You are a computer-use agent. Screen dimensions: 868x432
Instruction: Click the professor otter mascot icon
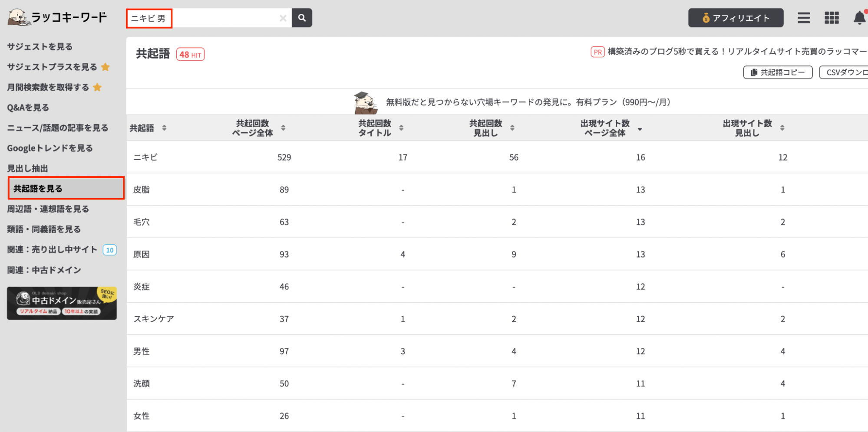pos(365,102)
